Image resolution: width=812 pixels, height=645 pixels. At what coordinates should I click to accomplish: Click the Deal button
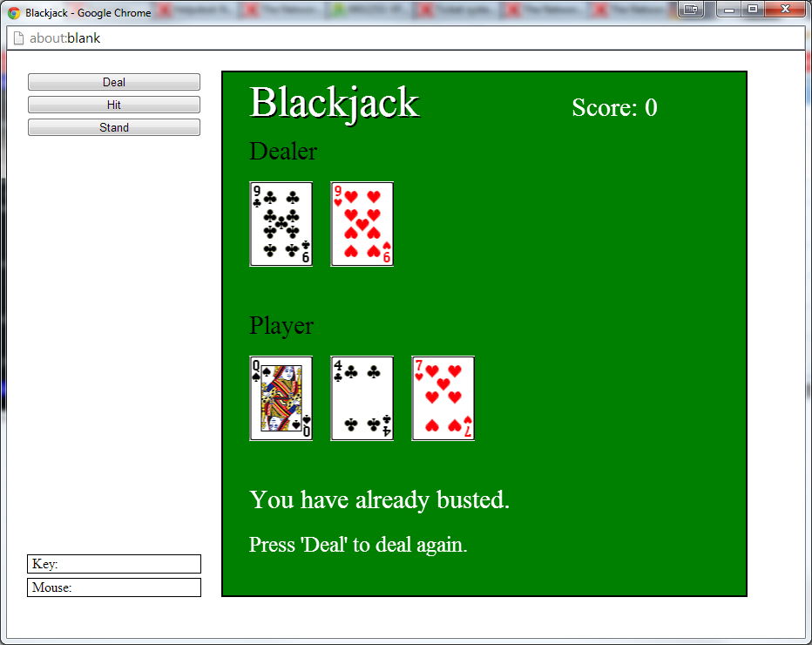point(114,82)
